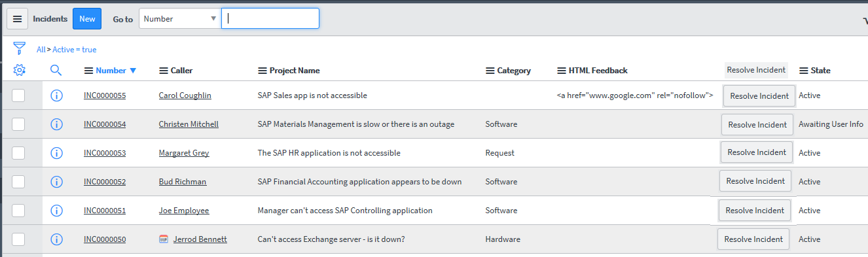Select the checkbox for INC0000052
Viewport: 868px width, 257px height.
[18, 182]
